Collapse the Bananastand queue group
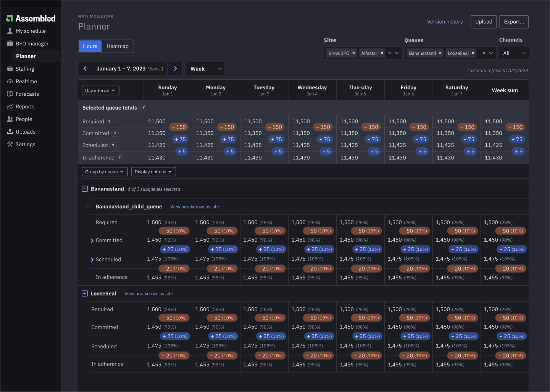The image size is (550, 392). coord(85,189)
